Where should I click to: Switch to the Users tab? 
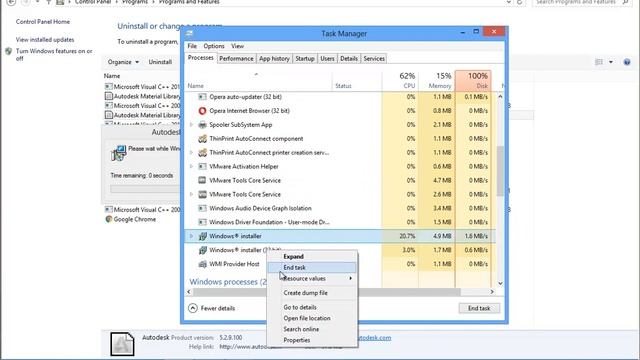(x=327, y=59)
